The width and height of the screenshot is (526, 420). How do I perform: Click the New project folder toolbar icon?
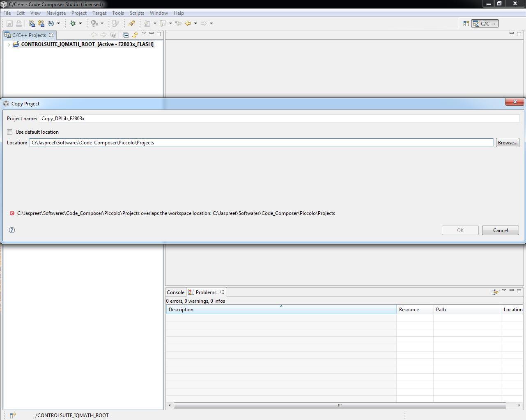tap(41, 23)
